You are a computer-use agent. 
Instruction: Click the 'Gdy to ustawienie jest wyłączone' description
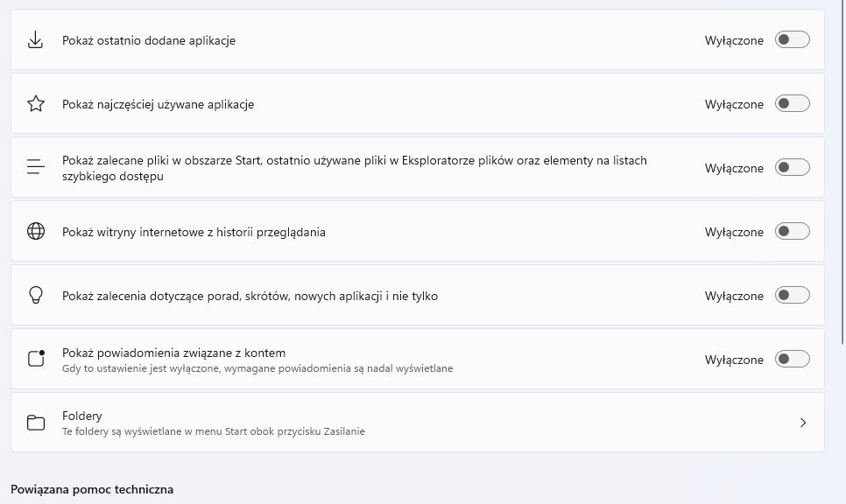[x=257, y=368]
